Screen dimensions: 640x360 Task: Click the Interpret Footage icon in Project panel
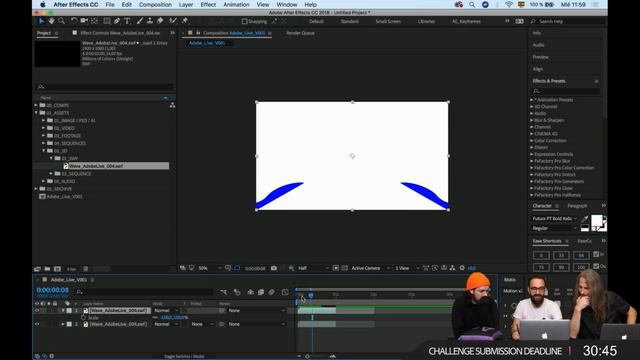(37, 269)
